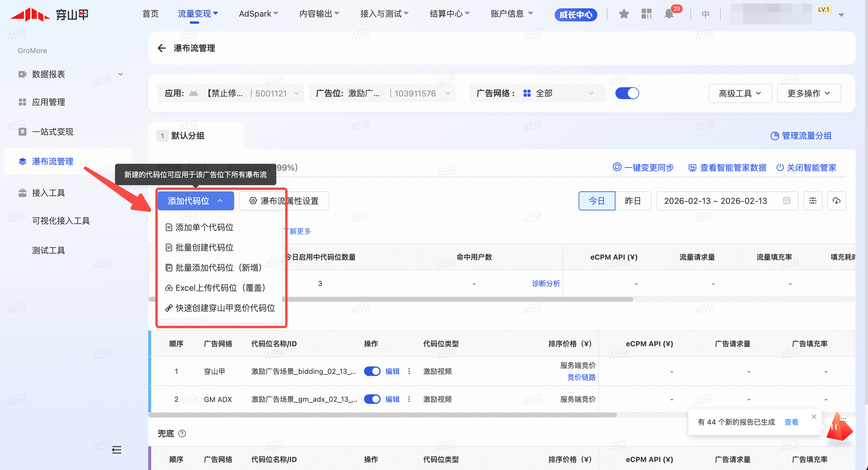The height and width of the screenshot is (470, 868).
Task: Collapse the sidebar with bottom icon
Action: [x=117, y=450]
